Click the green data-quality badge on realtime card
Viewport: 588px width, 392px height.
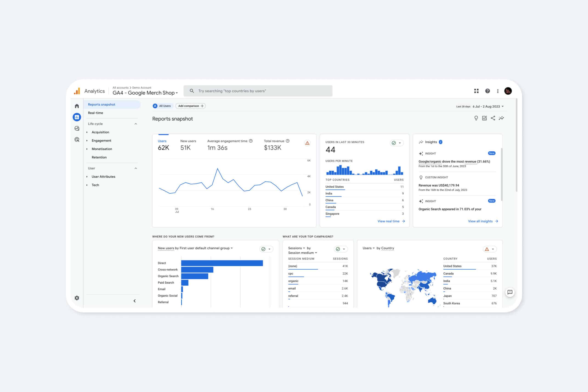pyautogui.click(x=393, y=143)
